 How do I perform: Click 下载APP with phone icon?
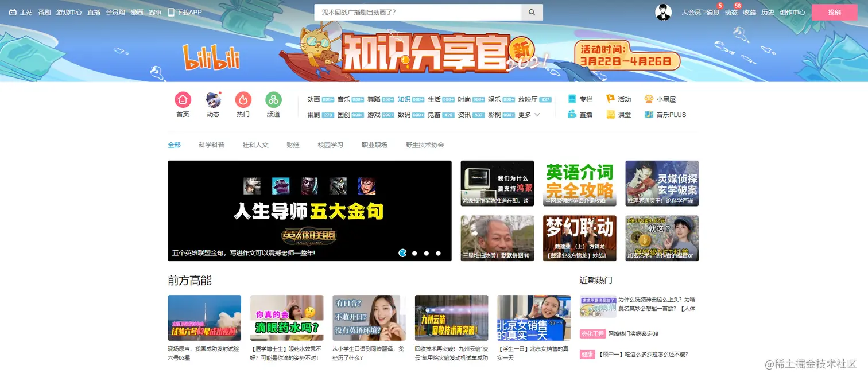[185, 12]
